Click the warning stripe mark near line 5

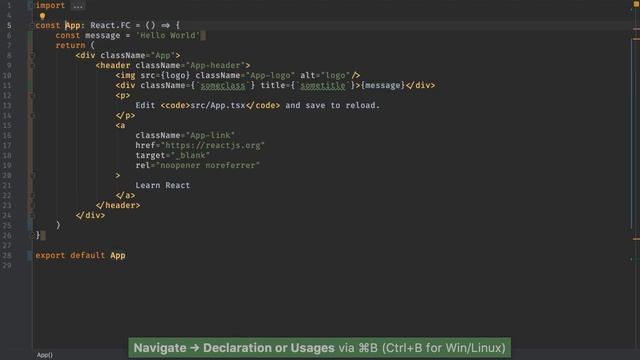636,29
